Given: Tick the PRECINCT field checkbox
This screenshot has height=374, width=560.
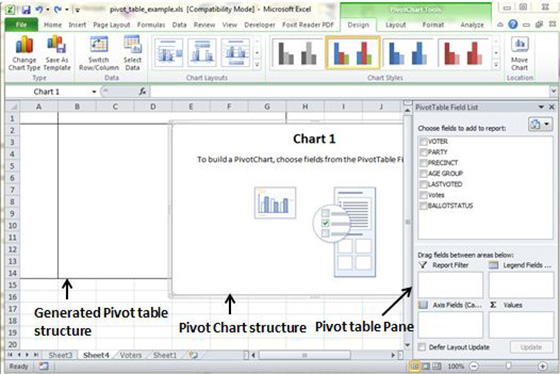Looking at the screenshot, I should coord(423,163).
